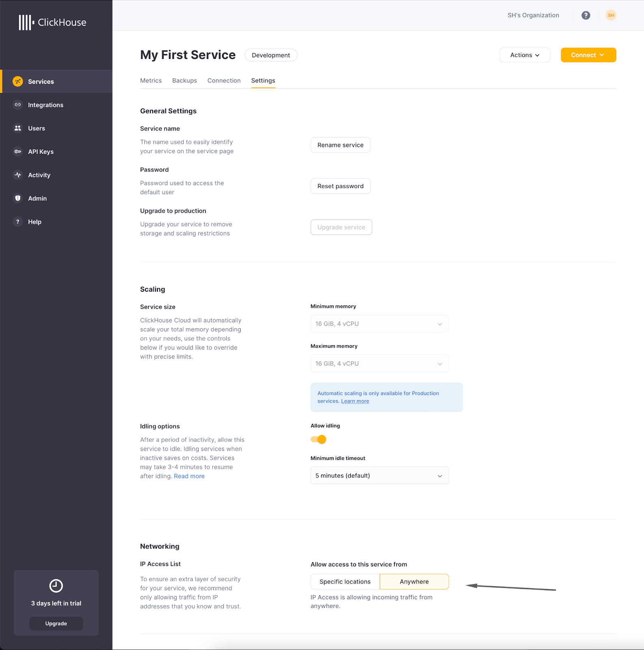Select the API Keys key icon
This screenshot has height=650, width=644.
coord(18,152)
